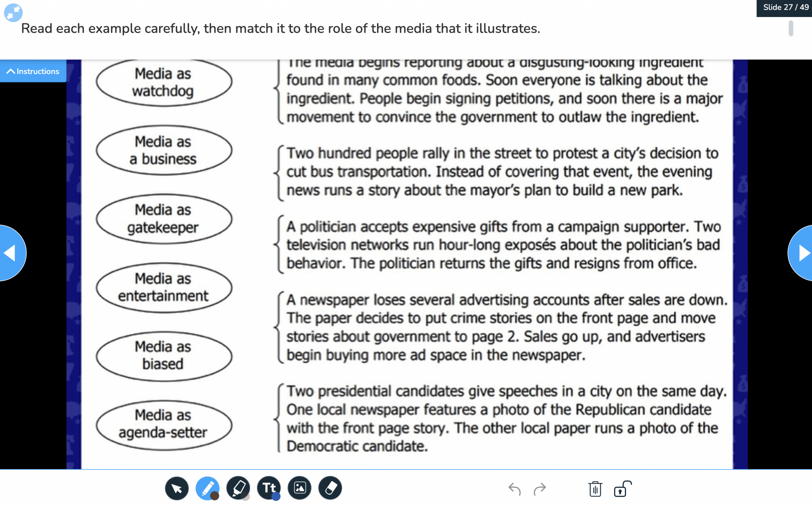Select the highlighter tool
This screenshot has height=506, width=812.
click(x=238, y=488)
